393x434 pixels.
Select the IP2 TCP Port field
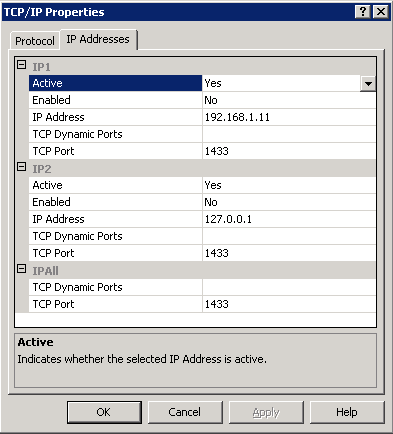click(x=289, y=253)
